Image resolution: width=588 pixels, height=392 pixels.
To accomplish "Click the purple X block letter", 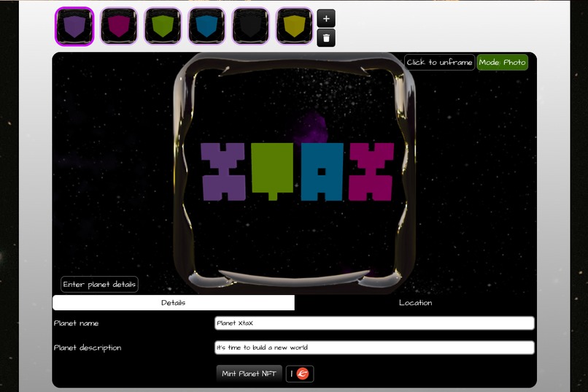I will point(223,172).
